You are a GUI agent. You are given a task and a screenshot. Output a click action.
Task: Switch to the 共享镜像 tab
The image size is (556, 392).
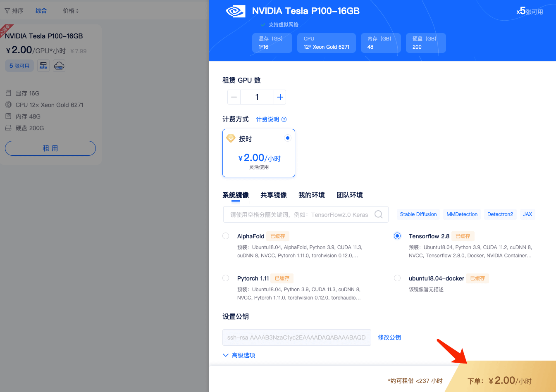[x=274, y=195]
